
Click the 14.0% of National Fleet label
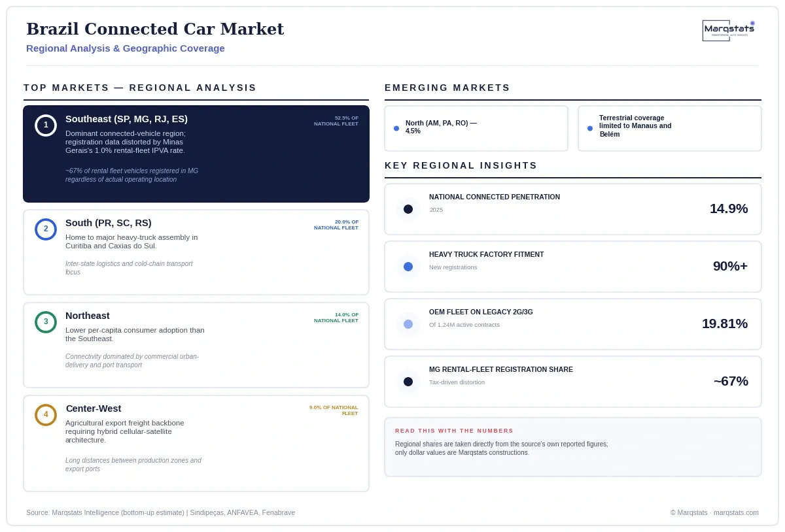click(x=336, y=318)
